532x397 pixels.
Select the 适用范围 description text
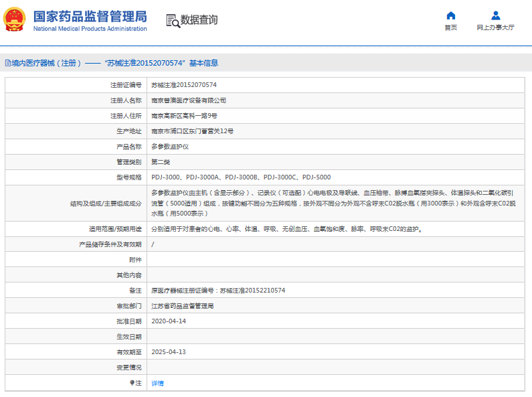(x=287, y=229)
